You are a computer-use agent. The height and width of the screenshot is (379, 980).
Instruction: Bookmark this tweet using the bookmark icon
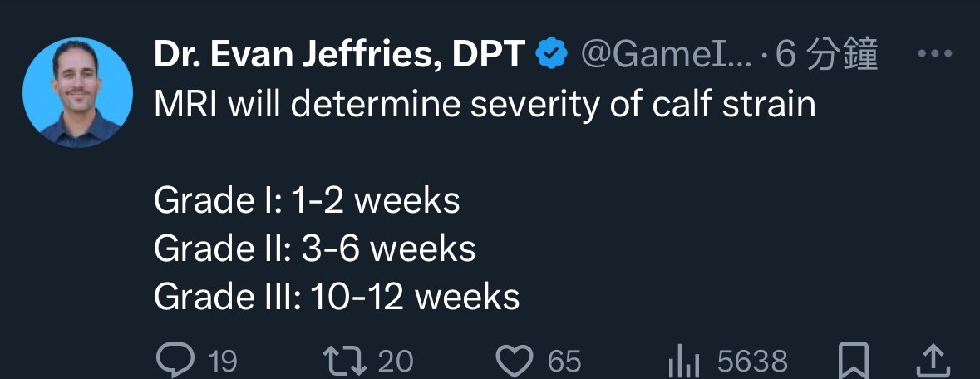(854, 361)
